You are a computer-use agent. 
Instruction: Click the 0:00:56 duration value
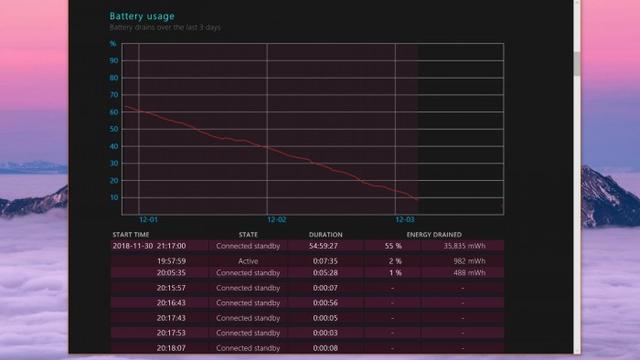point(325,303)
